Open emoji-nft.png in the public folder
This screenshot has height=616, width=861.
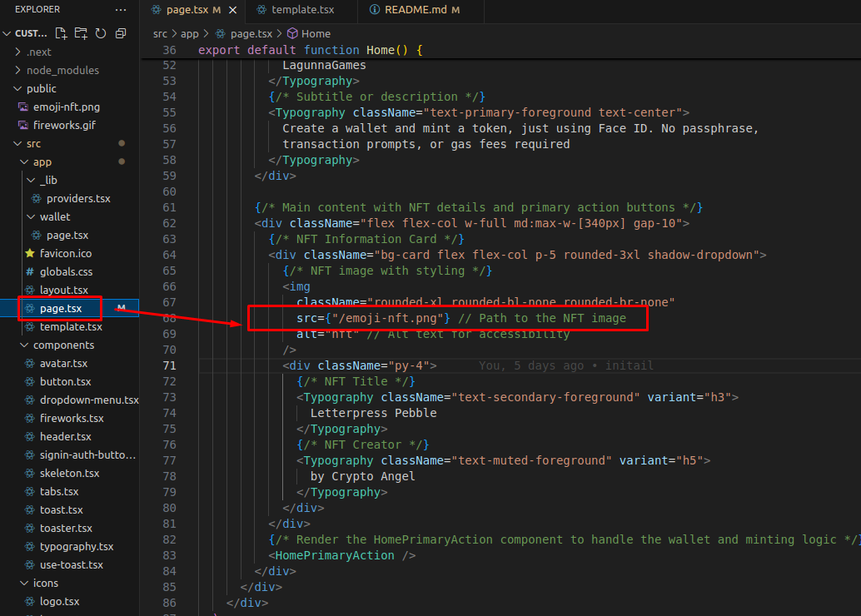pos(69,107)
